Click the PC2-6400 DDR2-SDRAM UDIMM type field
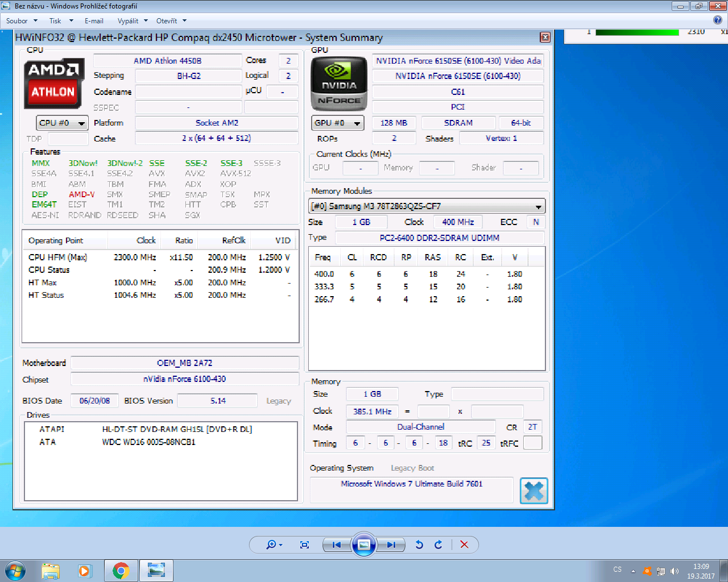The width and height of the screenshot is (728, 582). click(440, 238)
